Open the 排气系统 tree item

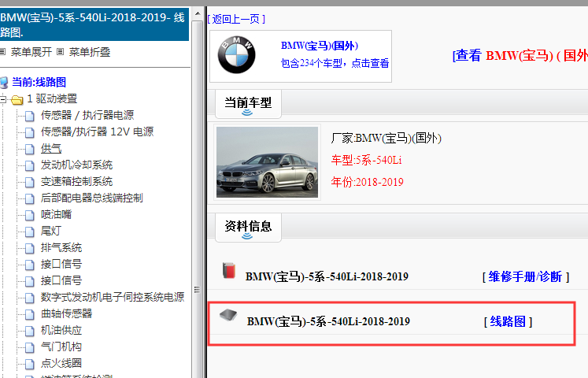(x=61, y=247)
